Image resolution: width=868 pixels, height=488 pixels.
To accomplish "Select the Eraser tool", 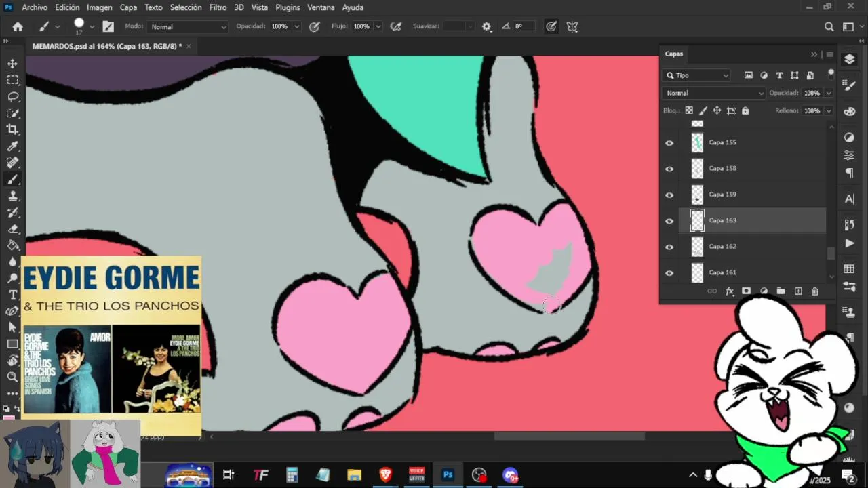I will (x=12, y=229).
